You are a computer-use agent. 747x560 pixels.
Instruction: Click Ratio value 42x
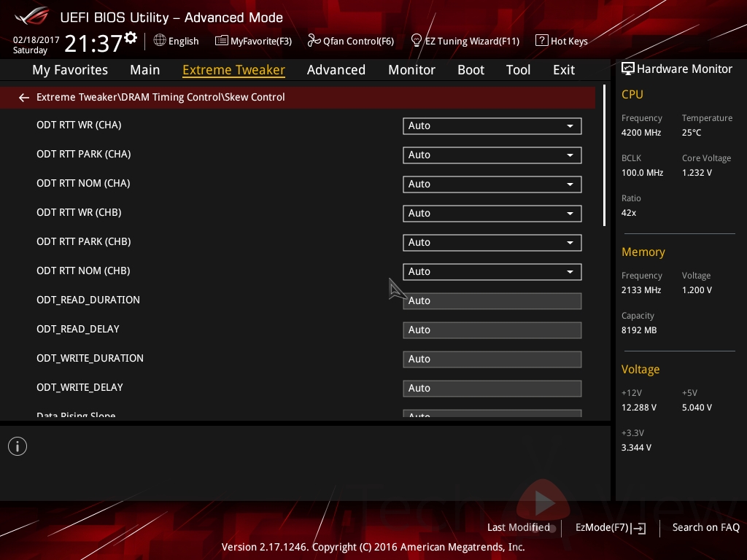click(628, 213)
